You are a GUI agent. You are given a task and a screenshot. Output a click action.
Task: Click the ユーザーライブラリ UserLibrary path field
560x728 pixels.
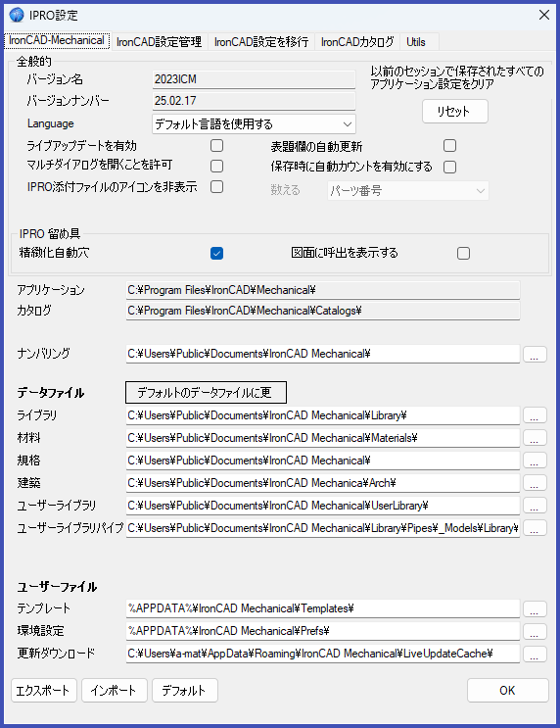[x=323, y=506]
